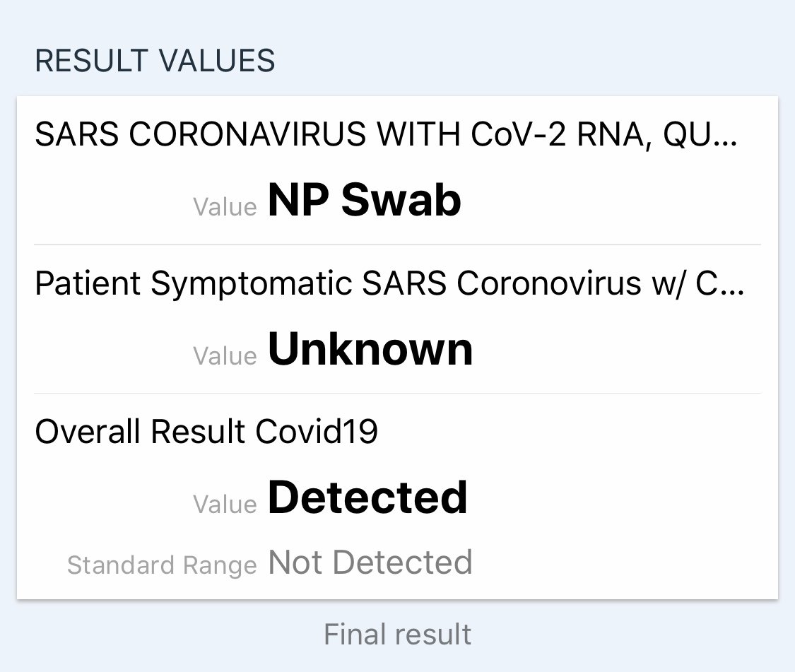This screenshot has width=795, height=672.
Task: Click the divider line below Unknown
Action: pos(397,393)
